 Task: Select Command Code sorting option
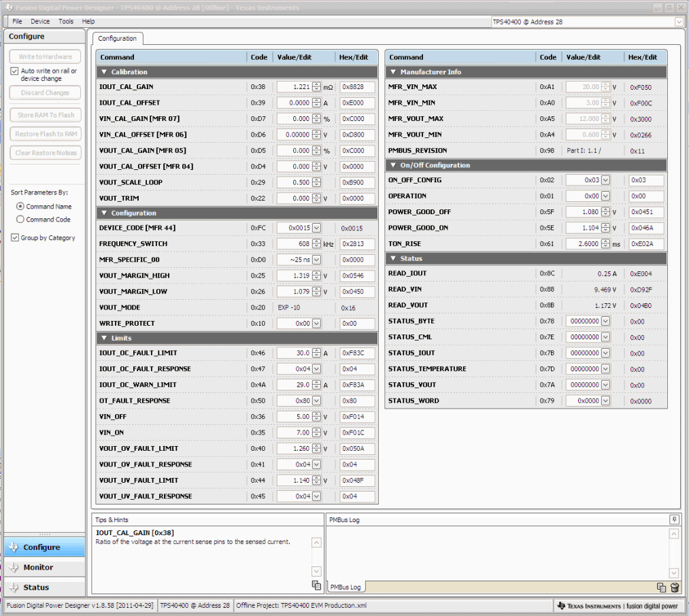20,218
